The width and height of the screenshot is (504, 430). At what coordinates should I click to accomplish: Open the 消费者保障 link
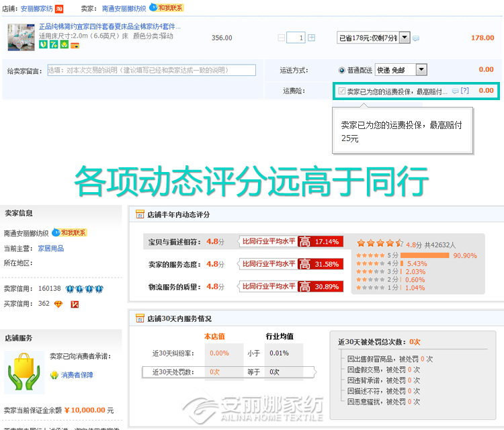[x=77, y=375]
